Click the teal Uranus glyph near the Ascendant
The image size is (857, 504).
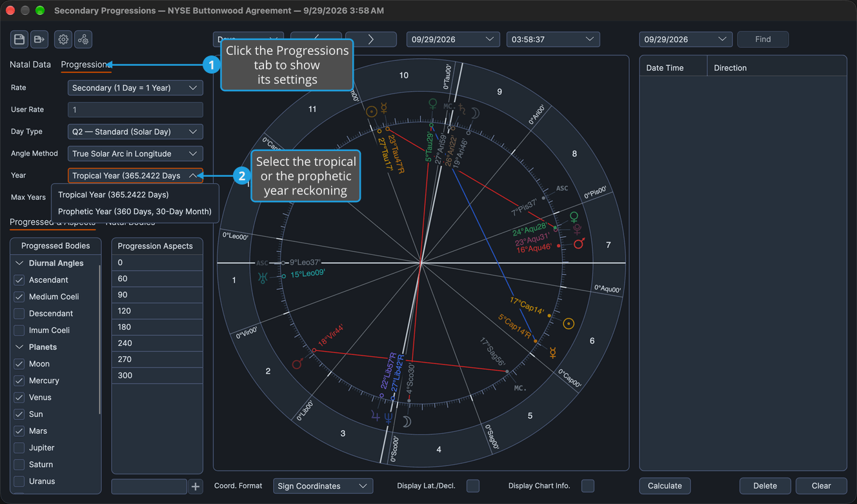tap(262, 278)
